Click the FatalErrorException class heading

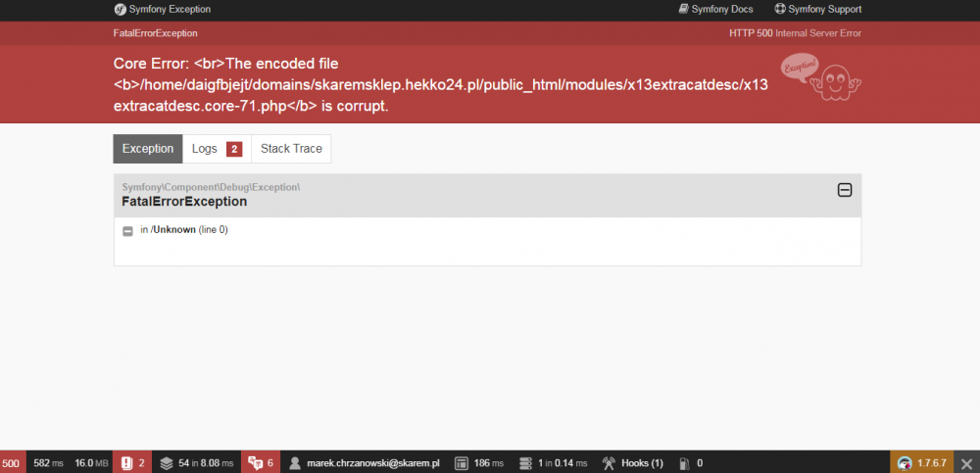(x=184, y=202)
